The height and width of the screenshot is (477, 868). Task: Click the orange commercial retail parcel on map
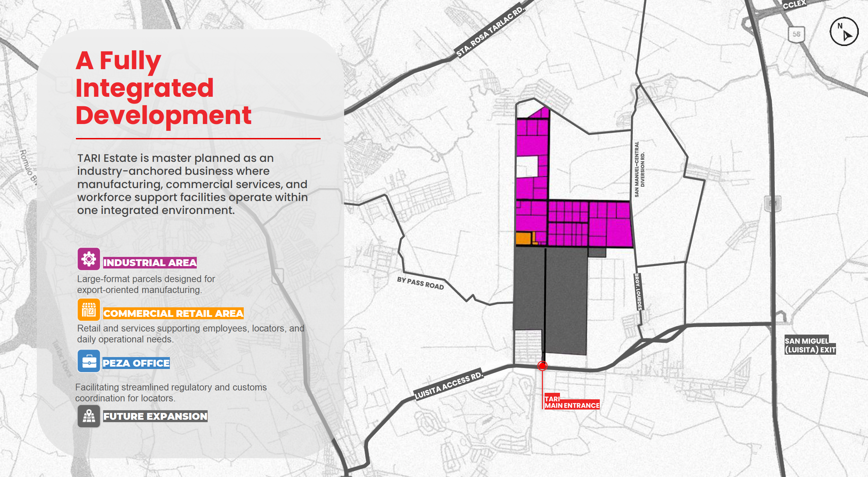pyautogui.click(x=524, y=238)
